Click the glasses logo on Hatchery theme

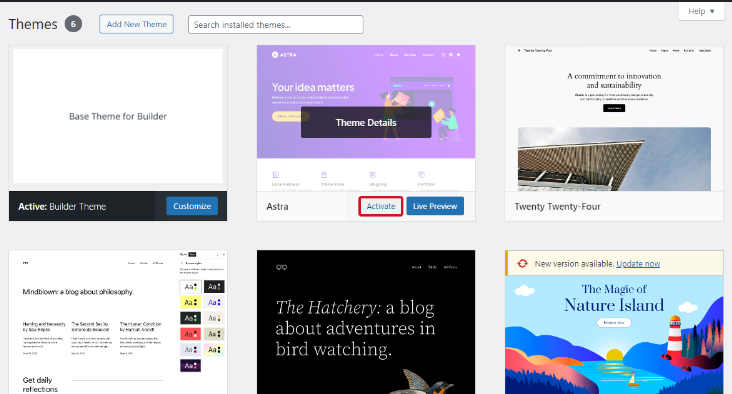click(282, 267)
